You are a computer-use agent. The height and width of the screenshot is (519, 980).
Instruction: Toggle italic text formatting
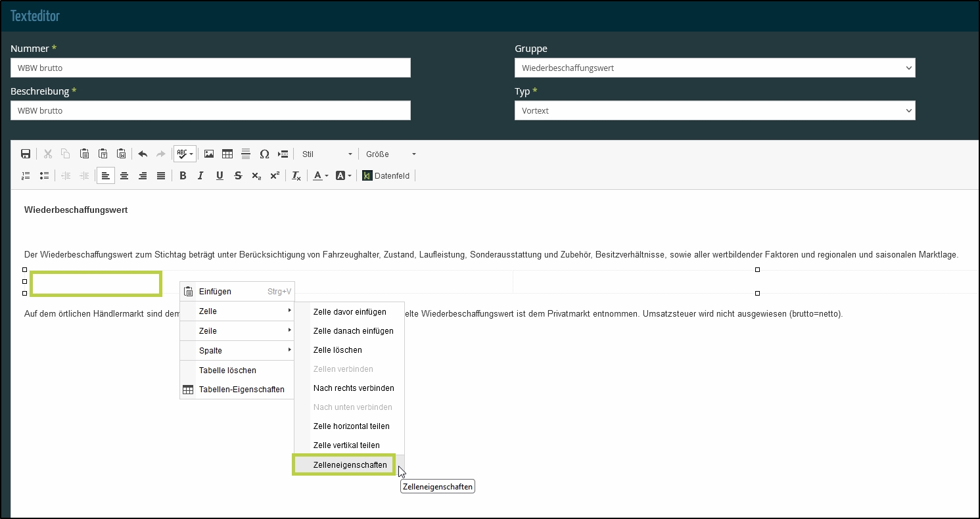(x=201, y=175)
